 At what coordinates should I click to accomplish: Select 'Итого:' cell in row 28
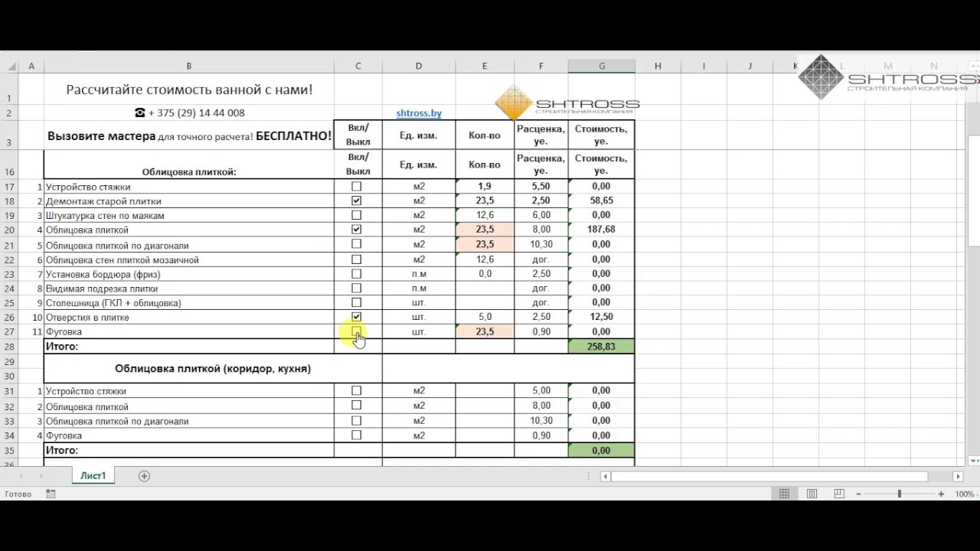pos(189,347)
